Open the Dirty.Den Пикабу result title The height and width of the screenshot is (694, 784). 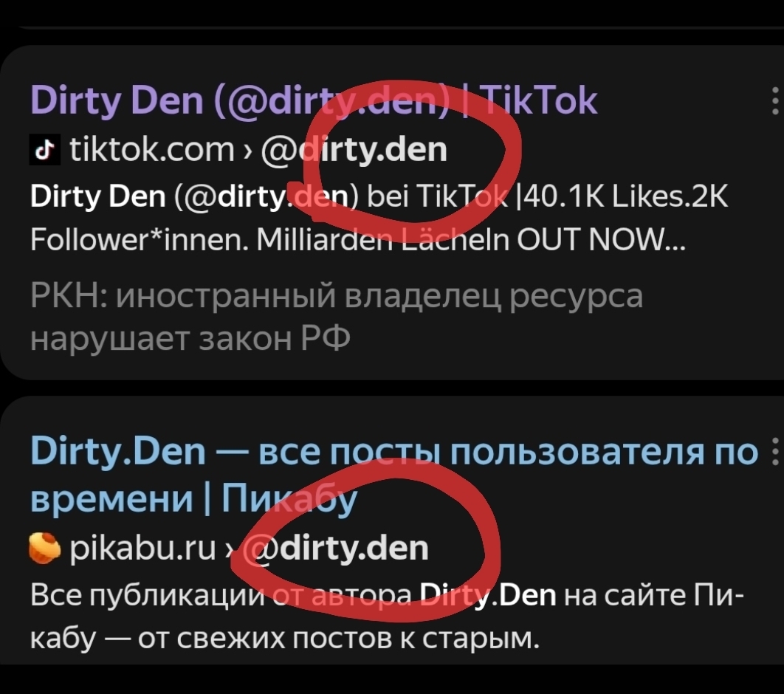[394, 474]
